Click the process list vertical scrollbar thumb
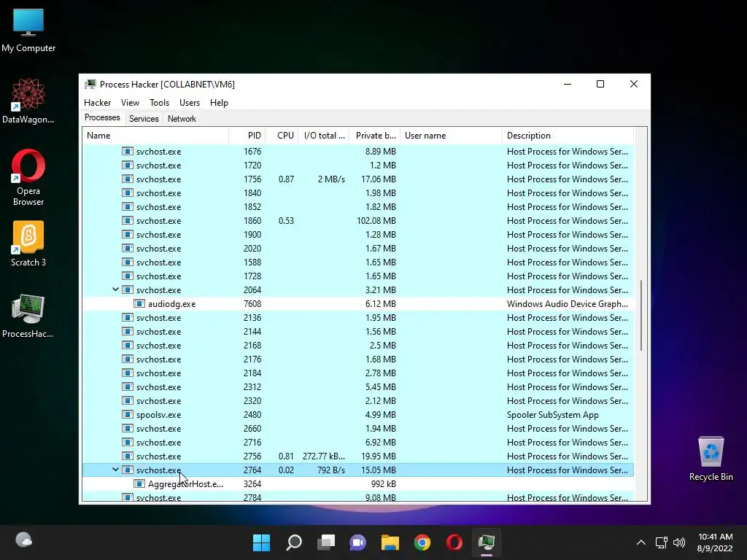Screen dimensions: 747x560 pyautogui.click(x=641, y=315)
